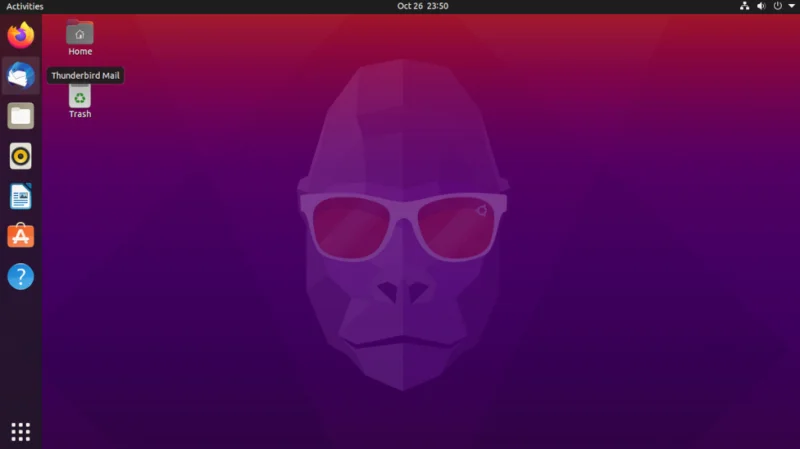Launch Rhythmbox music player
The width and height of the screenshot is (800, 449).
(20, 156)
